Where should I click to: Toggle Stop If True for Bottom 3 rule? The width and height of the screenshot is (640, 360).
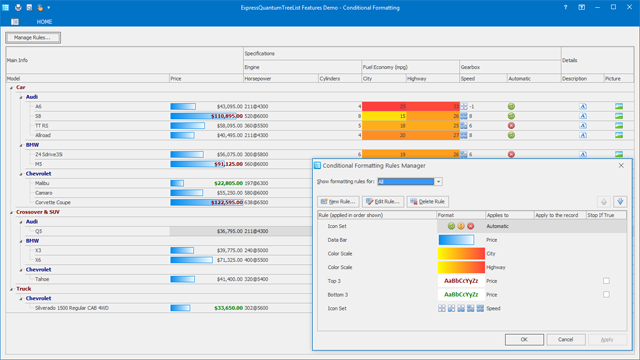(606, 295)
